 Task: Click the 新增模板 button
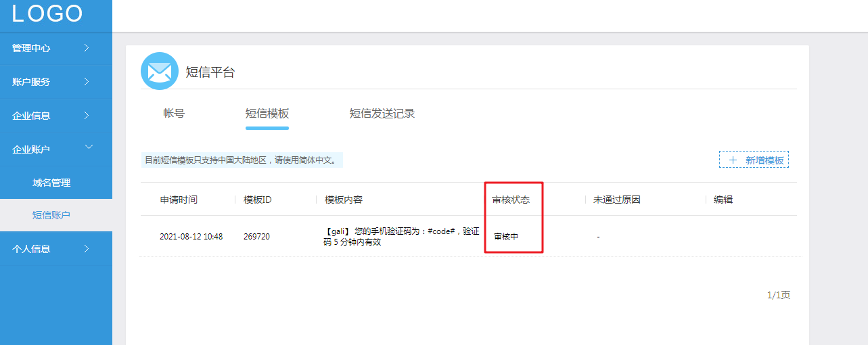pyautogui.click(x=754, y=160)
